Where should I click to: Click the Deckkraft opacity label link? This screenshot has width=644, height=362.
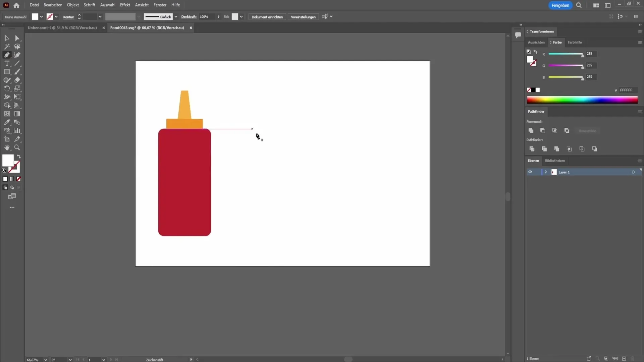189,17
